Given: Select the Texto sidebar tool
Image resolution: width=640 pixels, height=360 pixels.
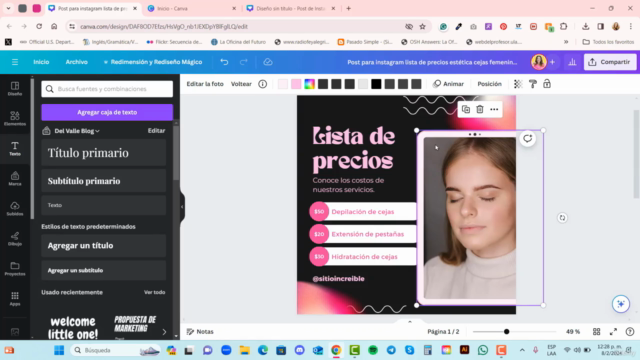Looking at the screenshot, I should pos(15,149).
